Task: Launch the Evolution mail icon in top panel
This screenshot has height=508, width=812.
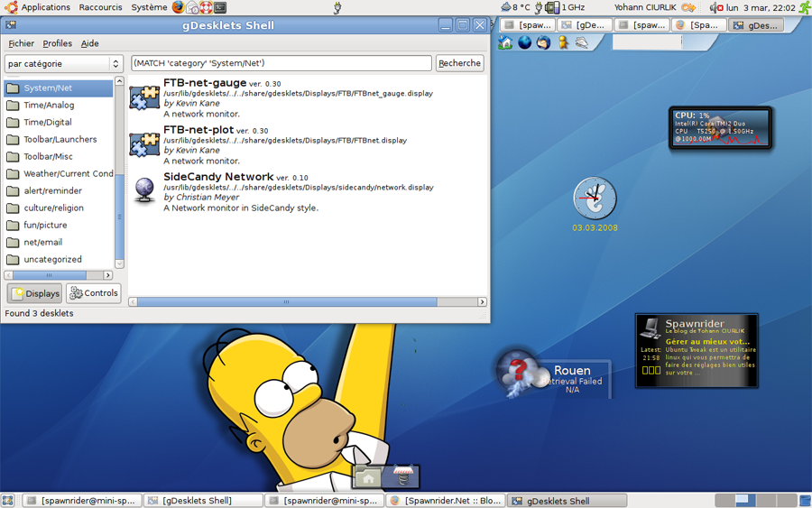Action: coord(193,7)
